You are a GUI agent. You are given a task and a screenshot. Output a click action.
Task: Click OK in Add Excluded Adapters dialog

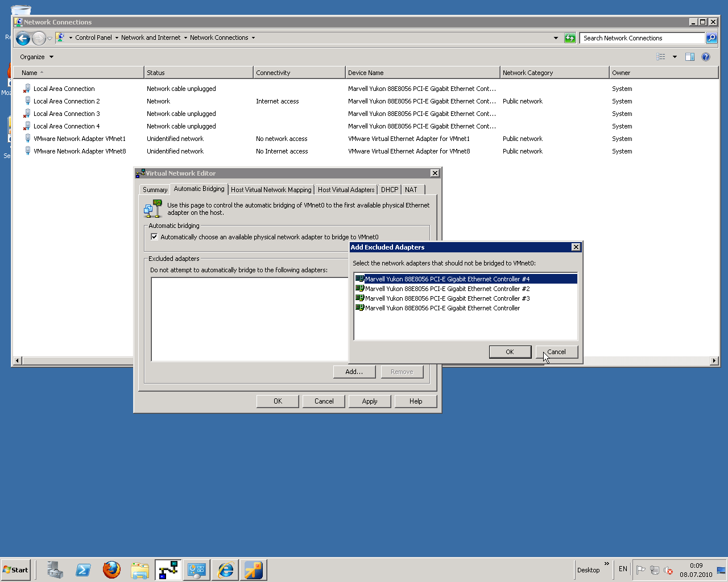510,352
